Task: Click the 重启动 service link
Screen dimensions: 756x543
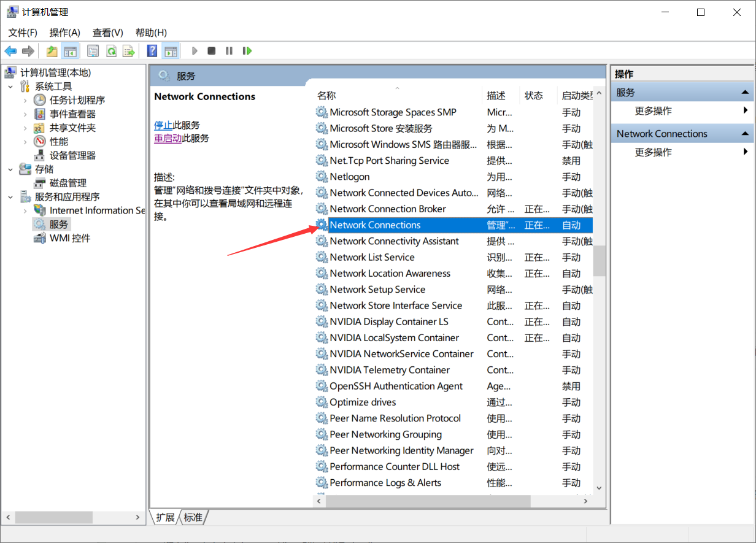Action: (168, 139)
